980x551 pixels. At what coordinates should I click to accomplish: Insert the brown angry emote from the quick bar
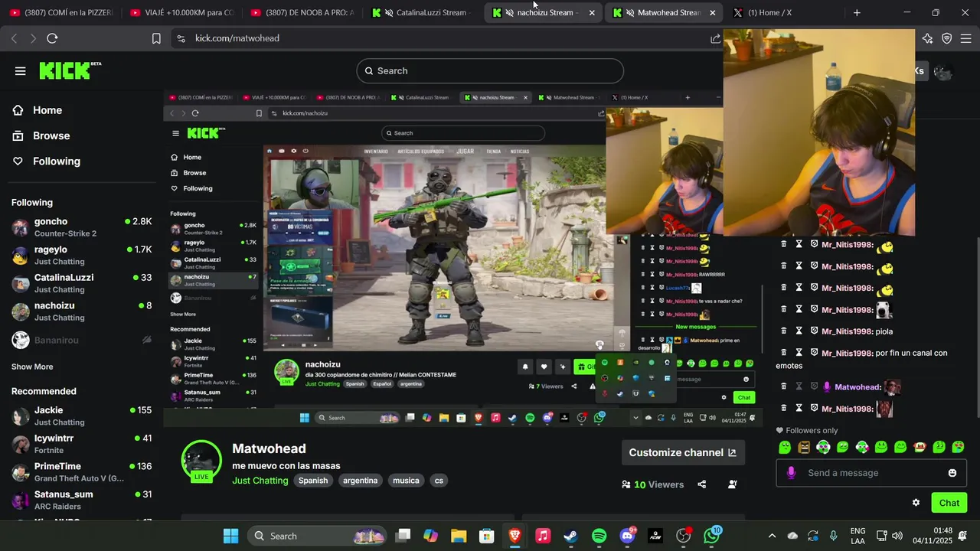click(x=804, y=447)
